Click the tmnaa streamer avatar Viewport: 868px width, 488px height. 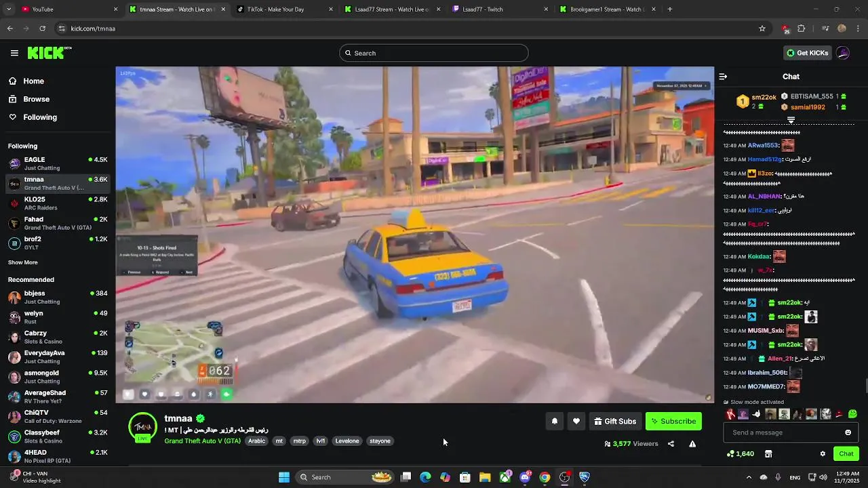point(142,427)
